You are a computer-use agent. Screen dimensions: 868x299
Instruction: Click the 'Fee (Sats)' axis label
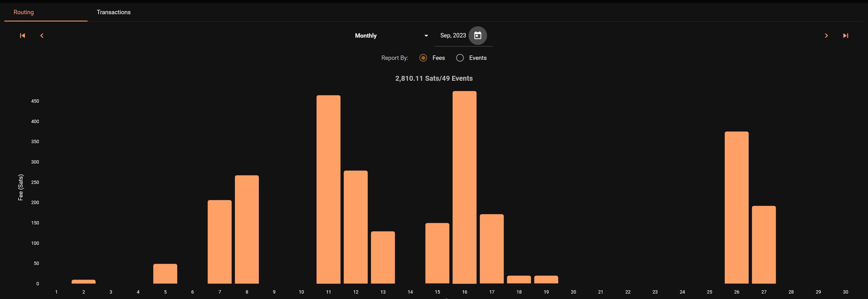(x=21, y=187)
